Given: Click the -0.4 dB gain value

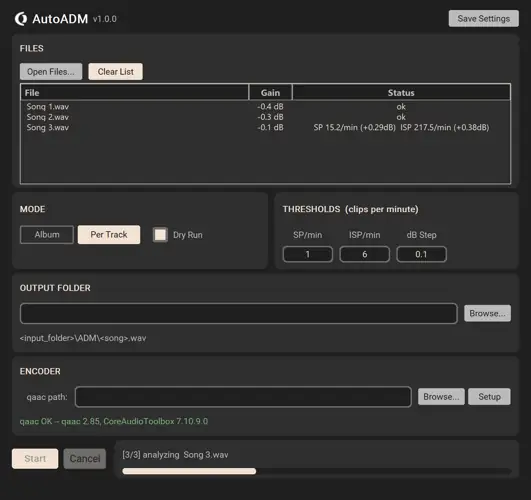Looking at the screenshot, I should (270, 106).
